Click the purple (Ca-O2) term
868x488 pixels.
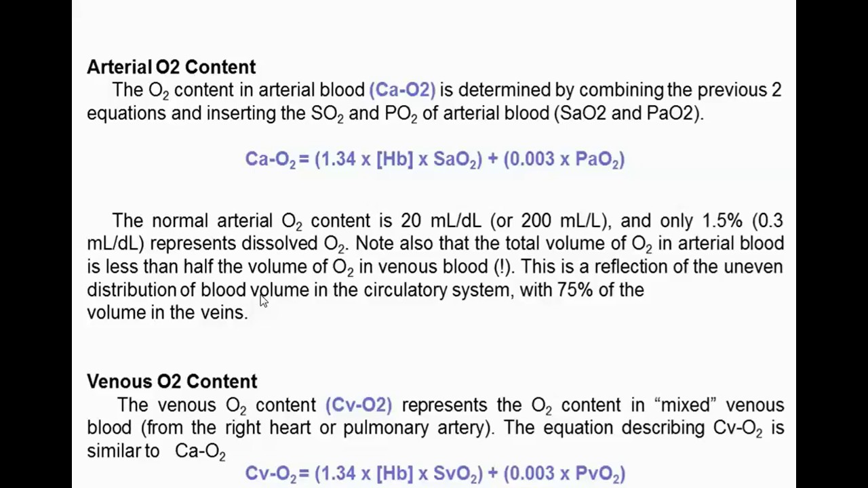click(x=402, y=90)
